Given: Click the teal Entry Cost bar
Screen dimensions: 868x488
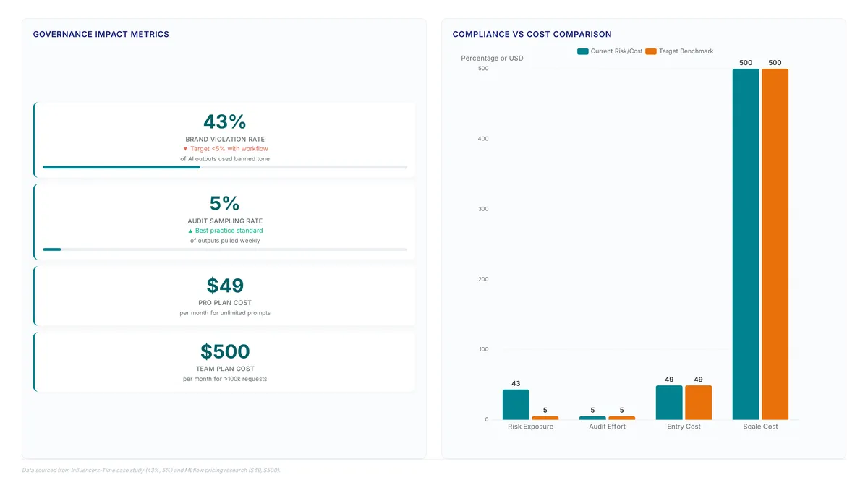Looking at the screenshot, I should (x=669, y=403).
